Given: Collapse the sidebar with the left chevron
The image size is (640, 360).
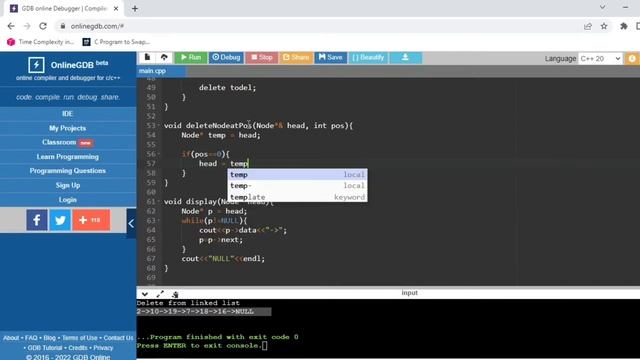Looking at the screenshot, I should click(x=131, y=223).
